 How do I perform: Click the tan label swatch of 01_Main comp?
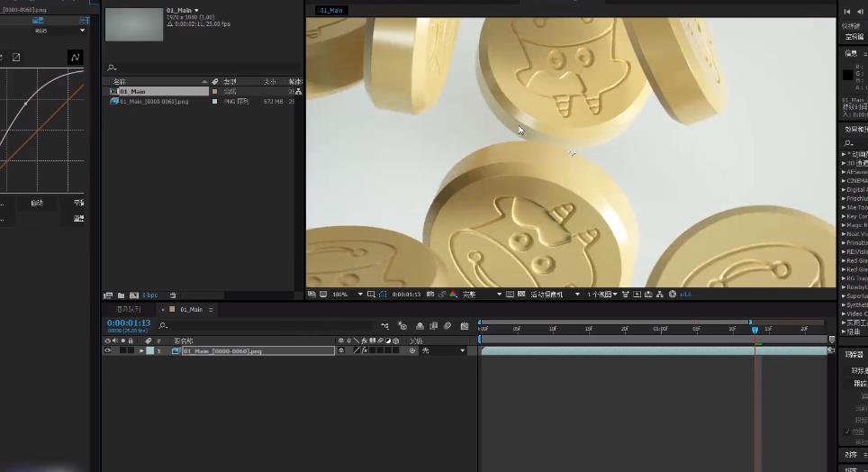coord(215,91)
